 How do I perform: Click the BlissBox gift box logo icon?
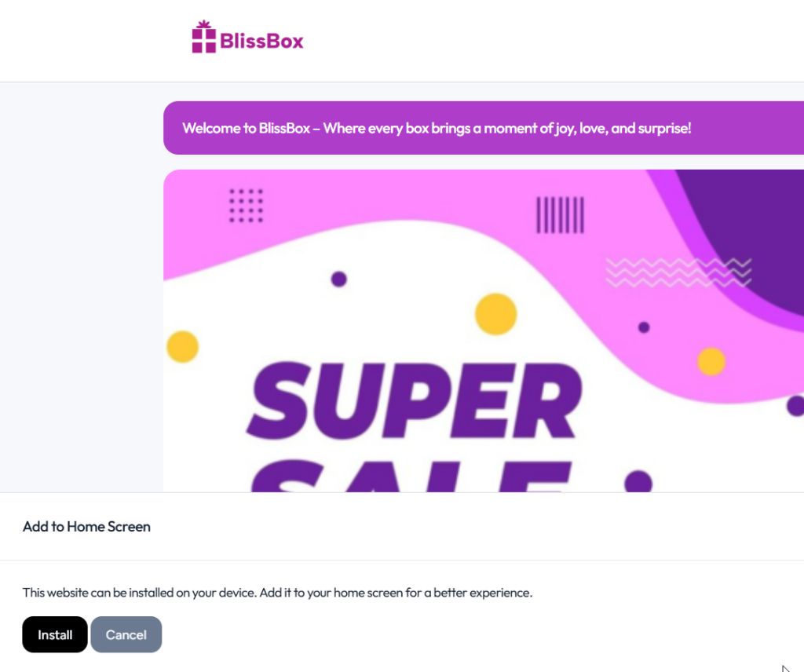pos(203,38)
